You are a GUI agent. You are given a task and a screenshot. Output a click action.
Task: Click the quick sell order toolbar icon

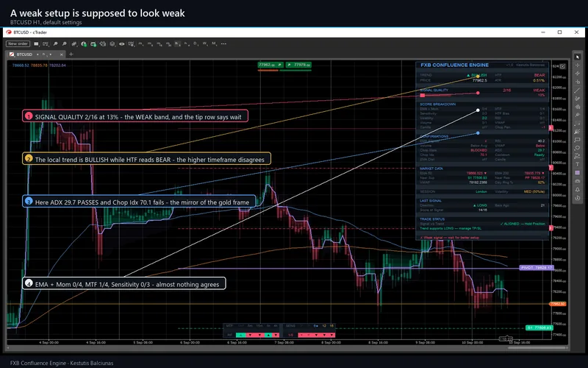pos(93,44)
